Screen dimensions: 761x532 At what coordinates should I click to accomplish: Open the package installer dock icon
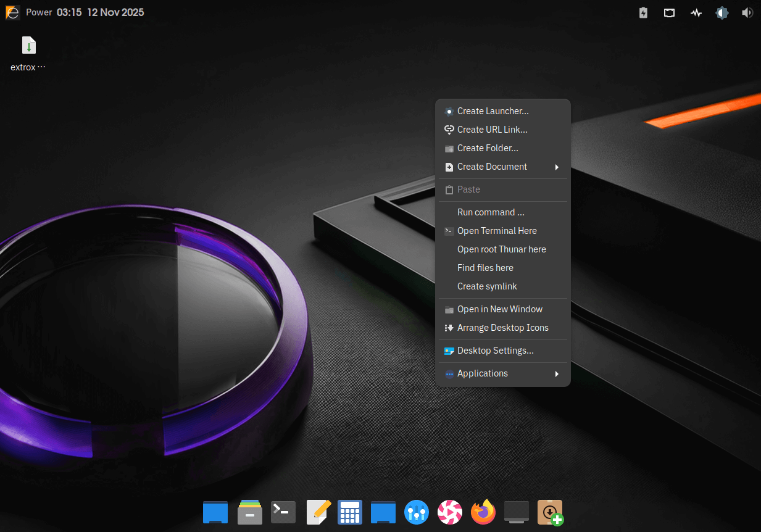click(x=550, y=512)
